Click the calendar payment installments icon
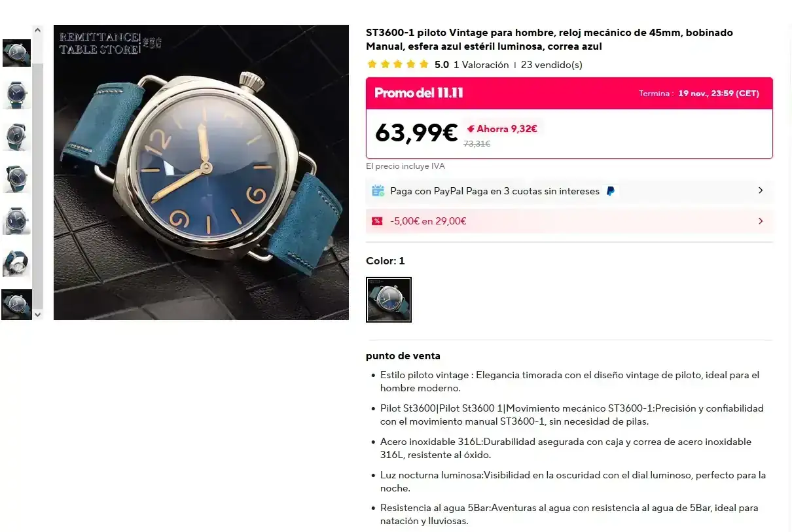 click(x=378, y=191)
